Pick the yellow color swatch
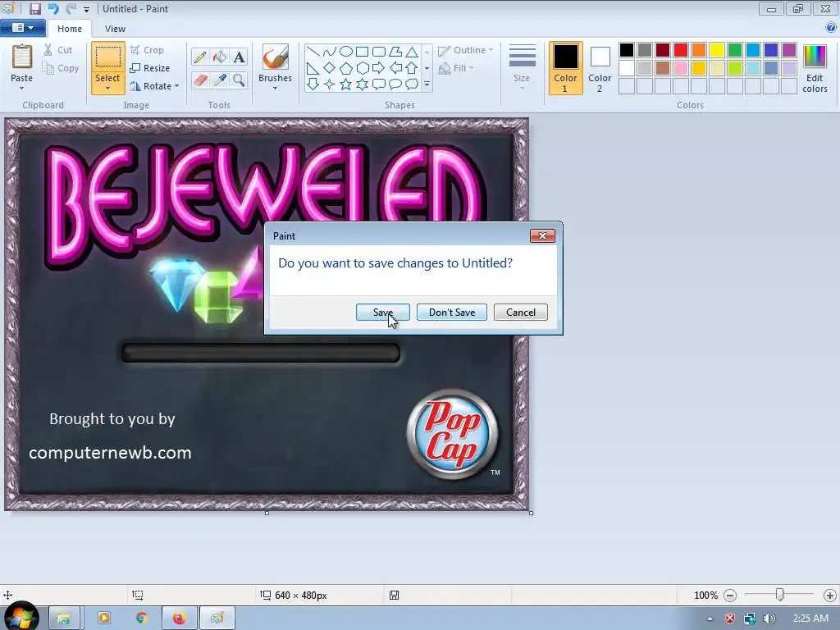The height and width of the screenshot is (630, 840). pyautogui.click(x=717, y=50)
